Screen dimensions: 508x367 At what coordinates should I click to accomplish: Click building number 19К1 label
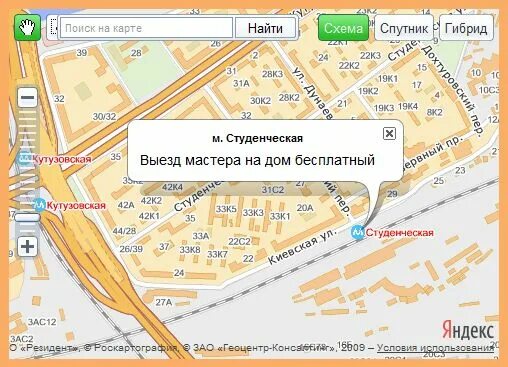[x=387, y=79]
